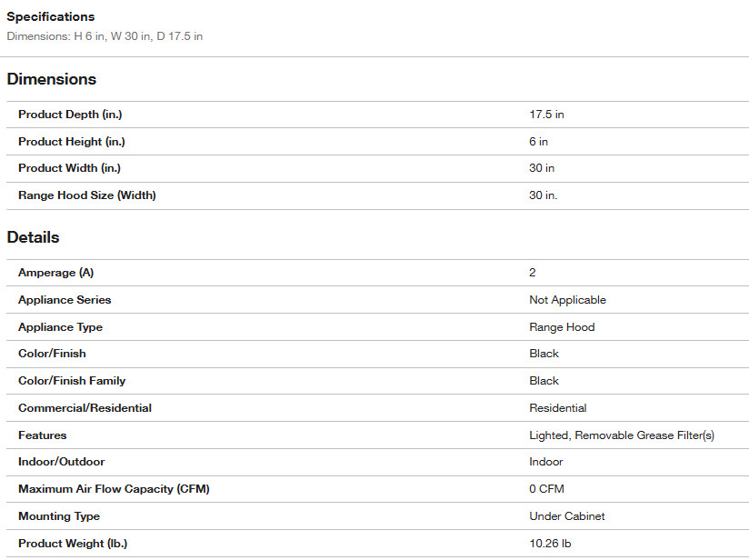
Task: Click the Specifications heading
Action: [51, 17]
